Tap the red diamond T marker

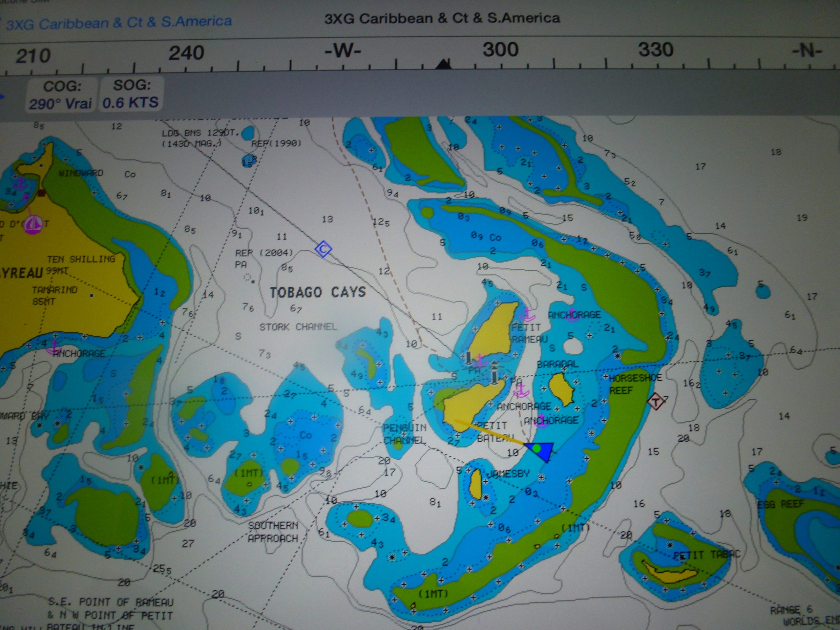coord(656,401)
